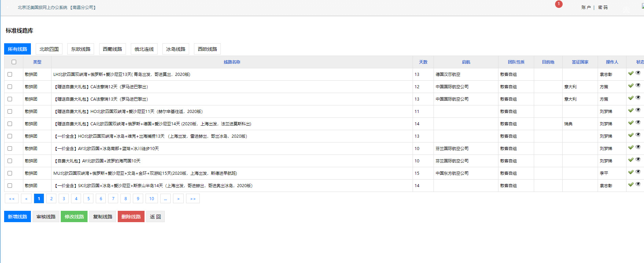Image resolution: width=644 pixels, height=263 pixels.
Task: Click the 签证国家 column header
Action: pyautogui.click(x=580, y=62)
